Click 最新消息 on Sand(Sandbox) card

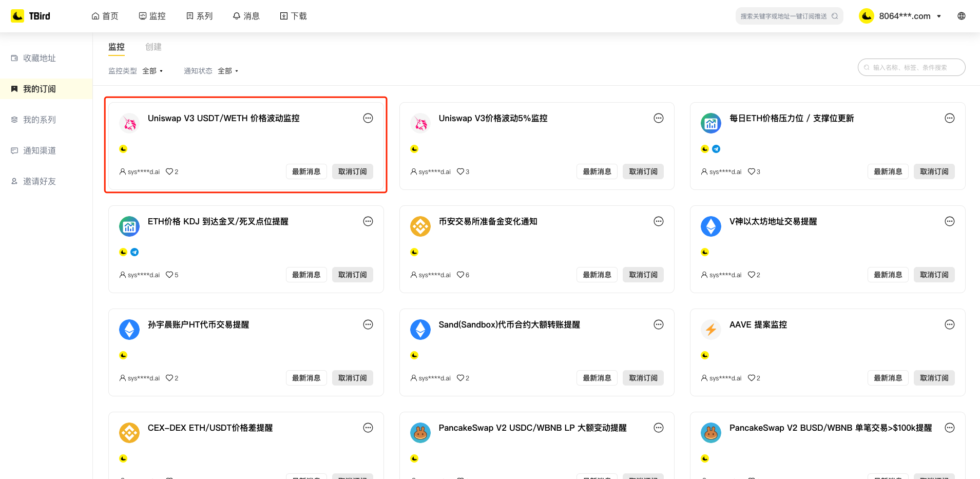[597, 378]
